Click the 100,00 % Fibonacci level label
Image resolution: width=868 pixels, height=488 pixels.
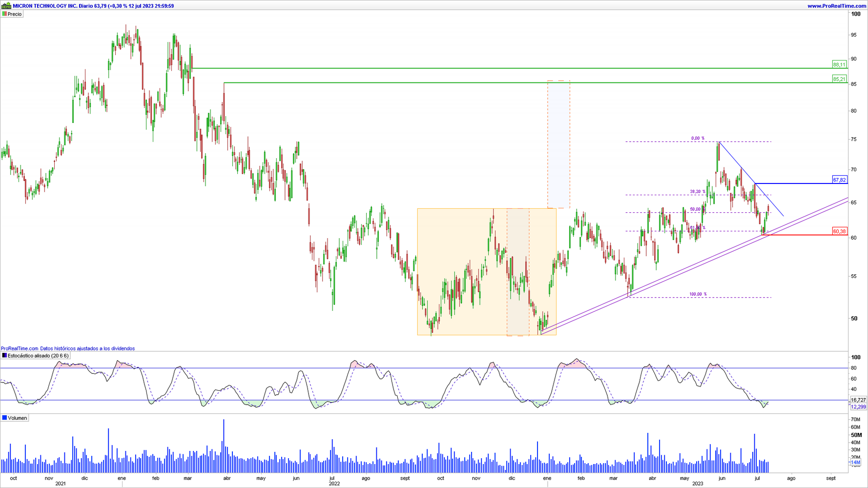coord(698,294)
